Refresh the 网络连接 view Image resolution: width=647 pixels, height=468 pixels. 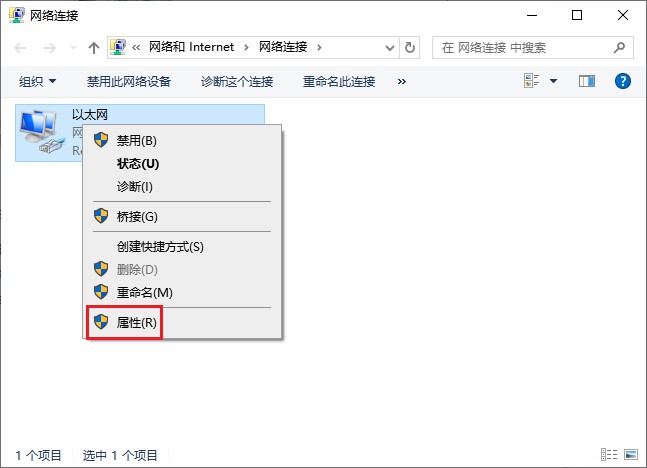[x=410, y=47]
